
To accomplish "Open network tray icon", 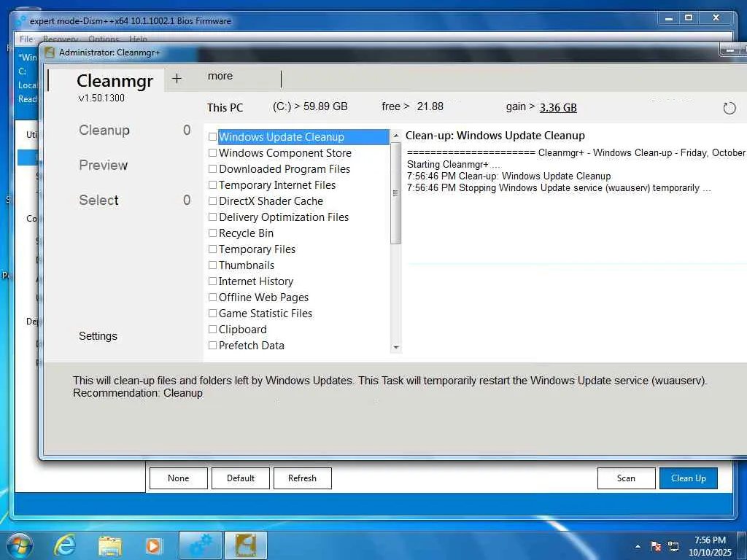I will pos(673,546).
